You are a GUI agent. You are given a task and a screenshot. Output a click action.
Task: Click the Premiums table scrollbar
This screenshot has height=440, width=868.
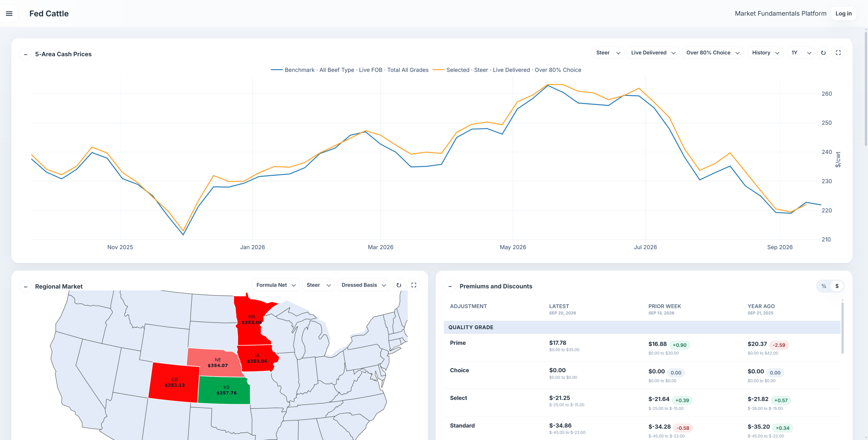842,328
